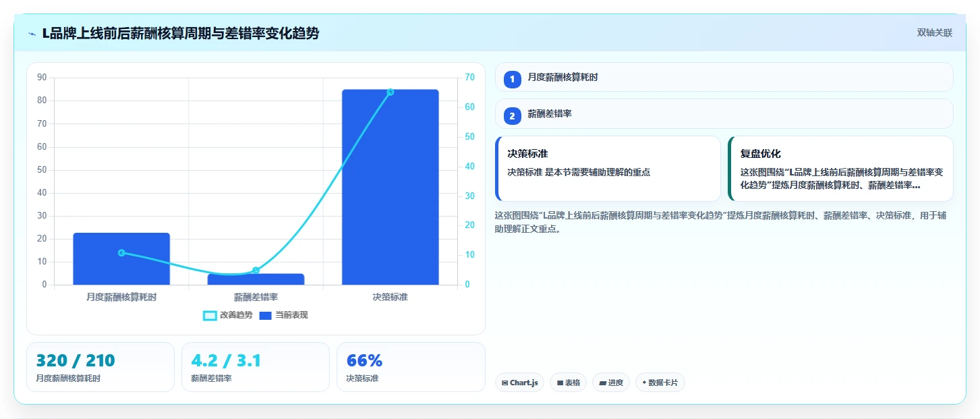Select numbered badge 1 list item
Screen dimensions: 980x419
pyautogui.click(x=512, y=79)
